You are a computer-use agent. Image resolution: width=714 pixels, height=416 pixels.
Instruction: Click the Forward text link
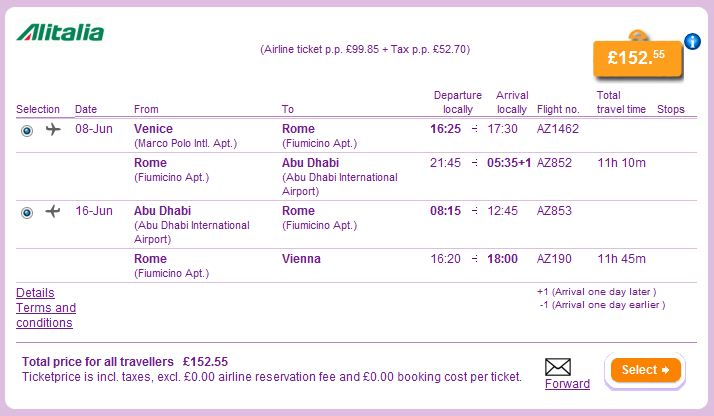click(567, 384)
